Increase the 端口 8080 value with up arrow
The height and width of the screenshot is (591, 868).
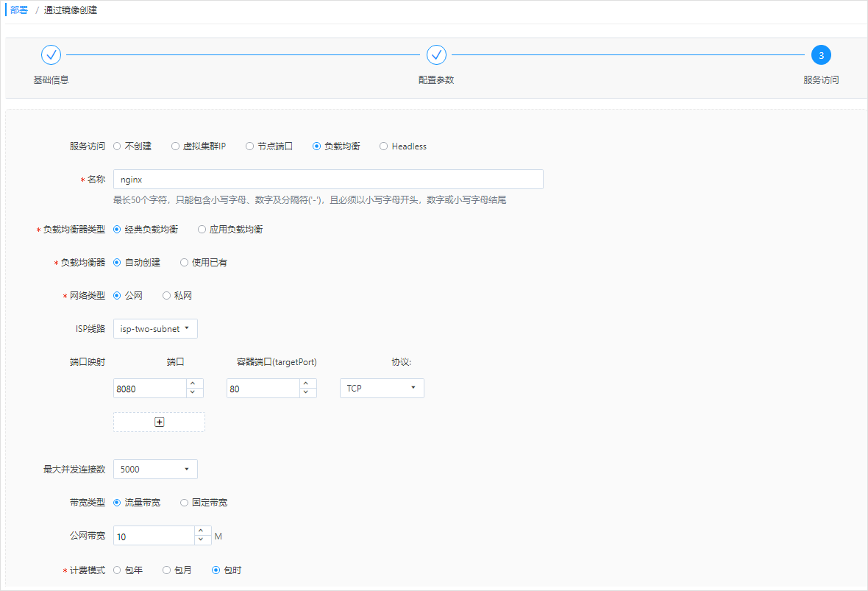193,383
